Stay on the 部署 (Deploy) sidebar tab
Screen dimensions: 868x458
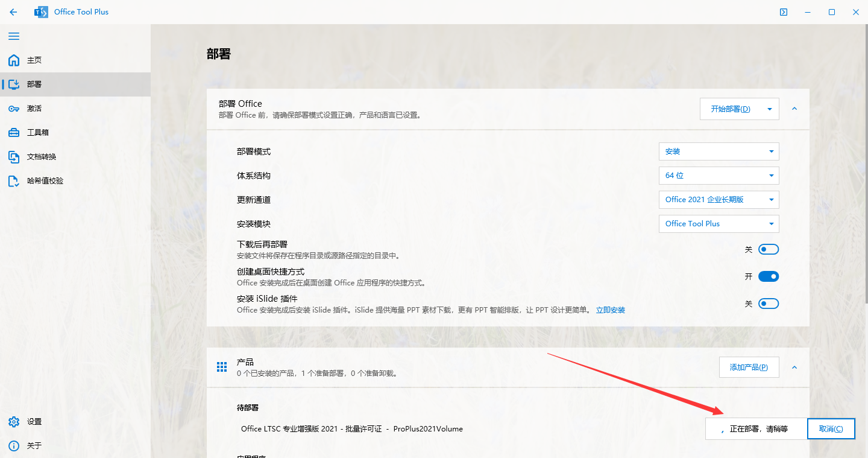coord(33,84)
